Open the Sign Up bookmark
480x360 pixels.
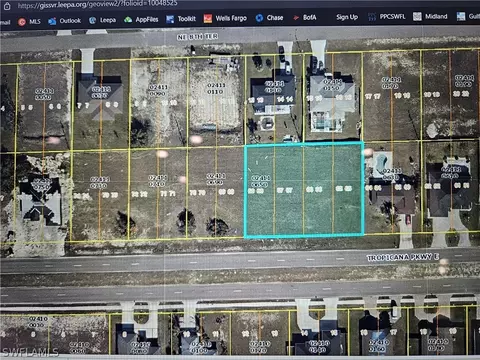coord(347,17)
